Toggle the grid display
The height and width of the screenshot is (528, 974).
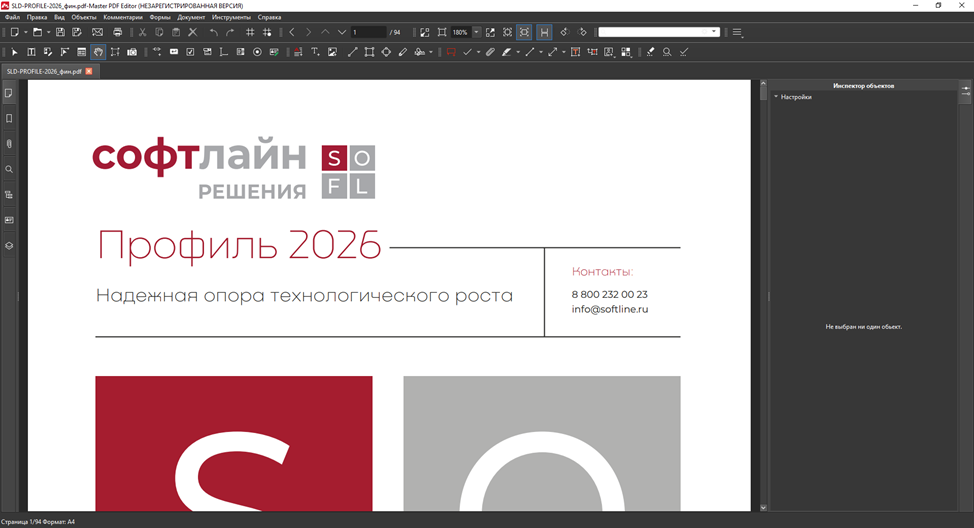[x=250, y=32]
